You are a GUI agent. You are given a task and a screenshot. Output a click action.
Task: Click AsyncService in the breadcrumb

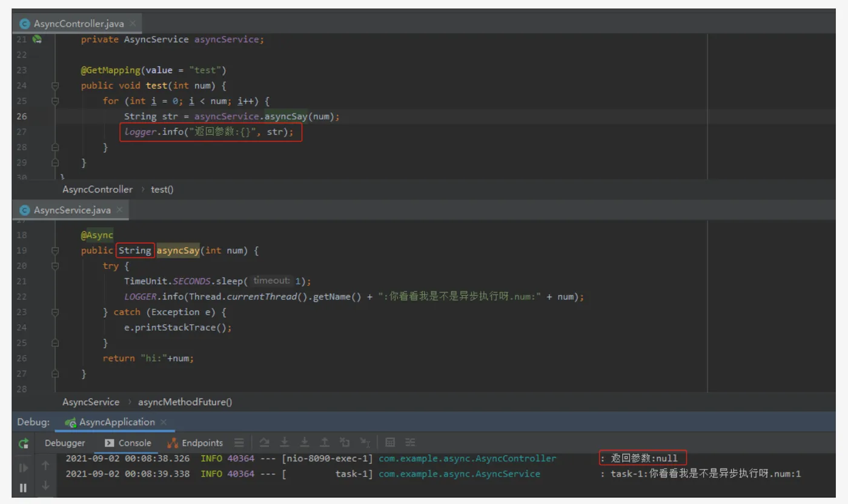tap(91, 402)
